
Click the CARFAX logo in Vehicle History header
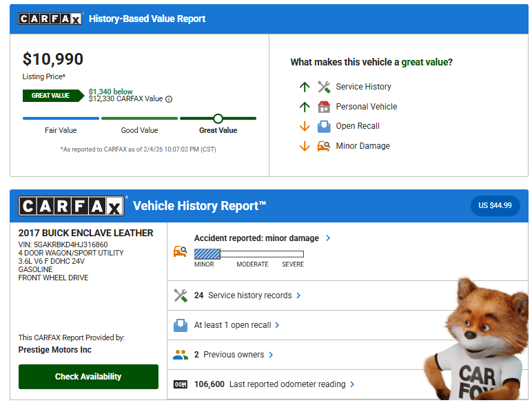tap(71, 206)
